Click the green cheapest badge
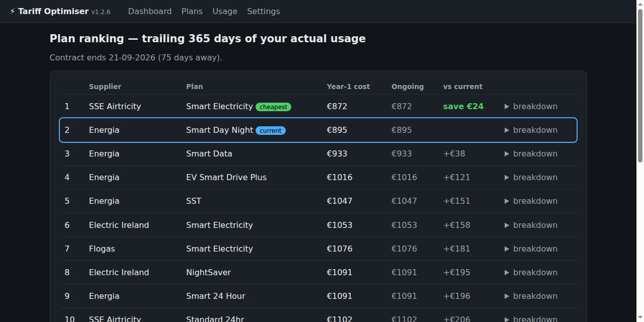The height and width of the screenshot is (322, 644). point(274,107)
